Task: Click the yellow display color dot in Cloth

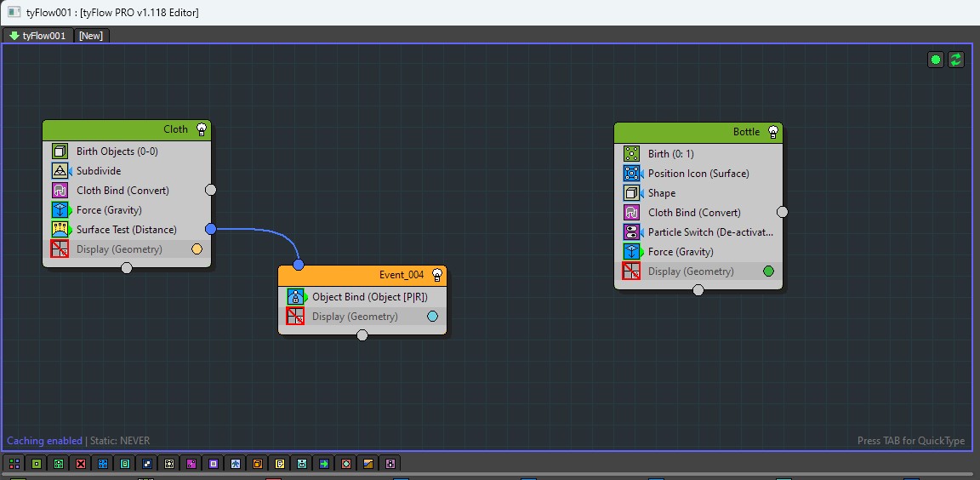Action: click(197, 249)
